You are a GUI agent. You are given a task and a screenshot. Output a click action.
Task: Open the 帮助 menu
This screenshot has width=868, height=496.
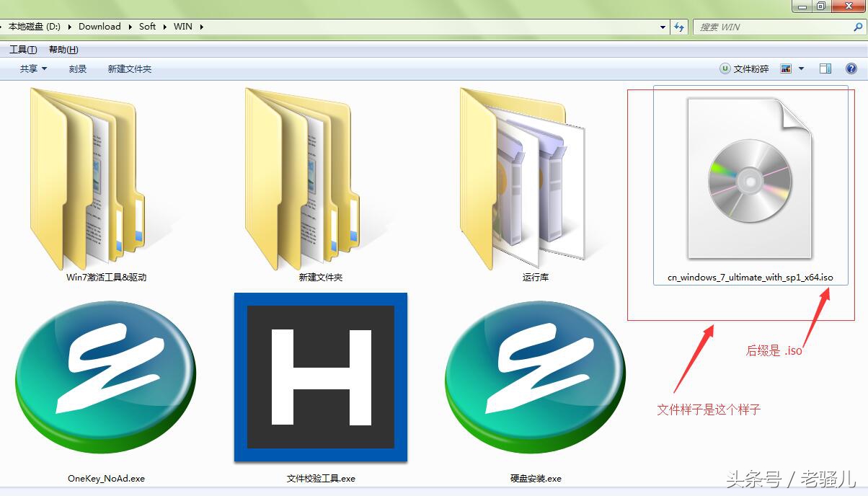[x=62, y=49]
